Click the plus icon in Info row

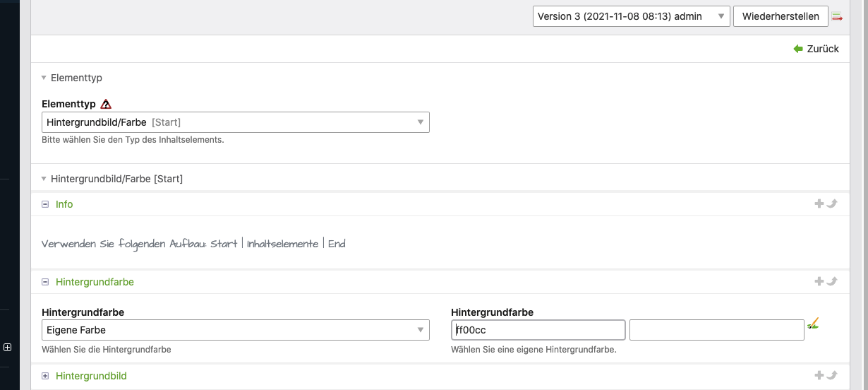(819, 203)
